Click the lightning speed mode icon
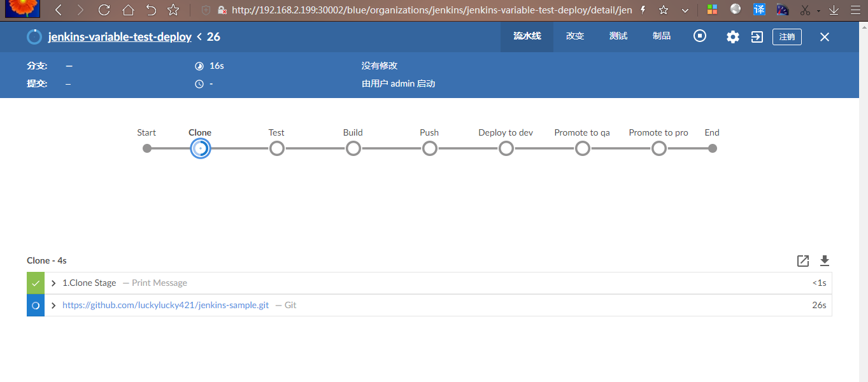The width and height of the screenshot is (868, 382). (x=643, y=10)
